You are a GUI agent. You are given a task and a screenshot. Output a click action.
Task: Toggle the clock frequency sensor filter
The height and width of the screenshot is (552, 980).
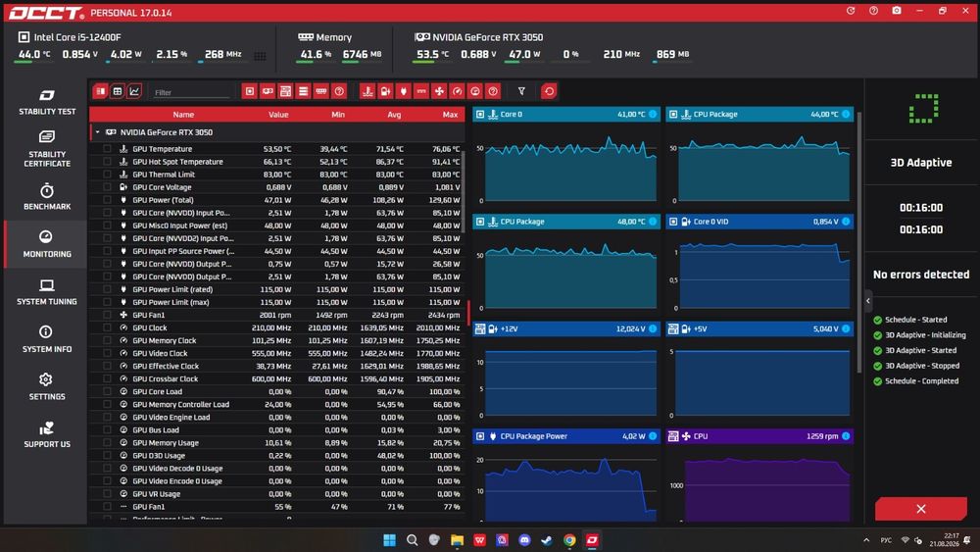pos(458,91)
